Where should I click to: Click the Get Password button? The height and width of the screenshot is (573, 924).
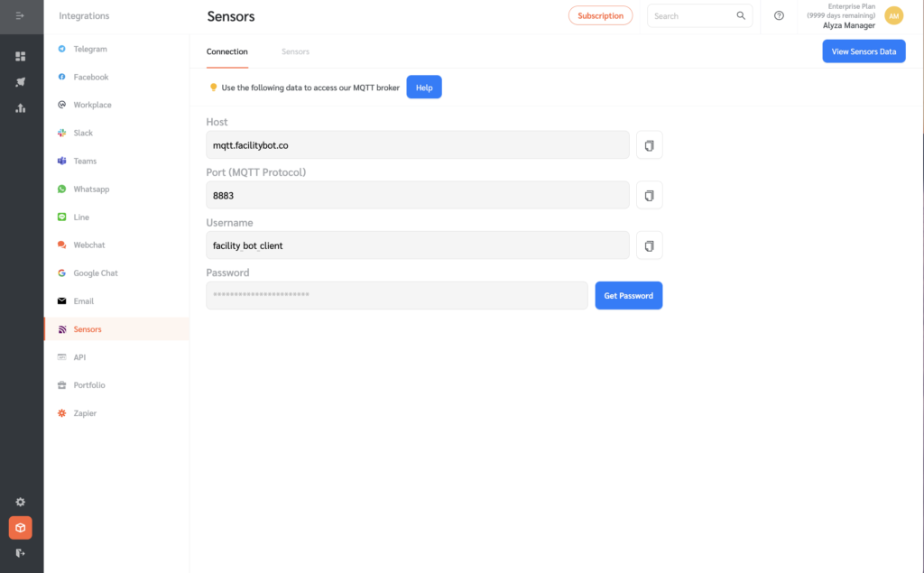(628, 295)
